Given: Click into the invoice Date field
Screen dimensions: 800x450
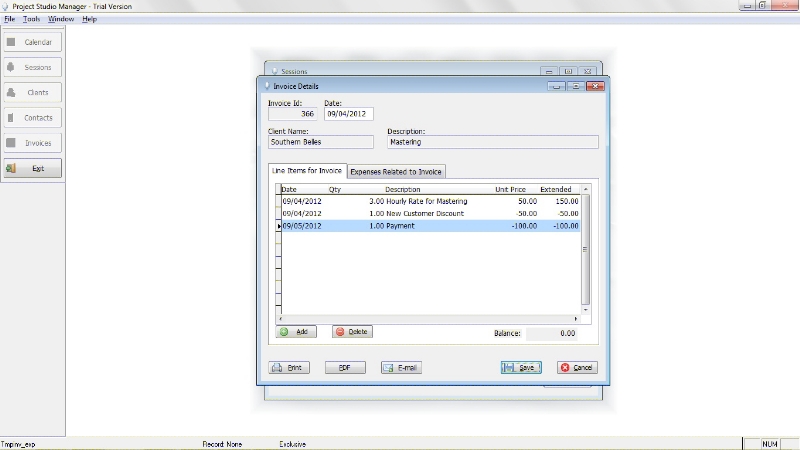Looking at the screenshot, I should click(348, 114).
